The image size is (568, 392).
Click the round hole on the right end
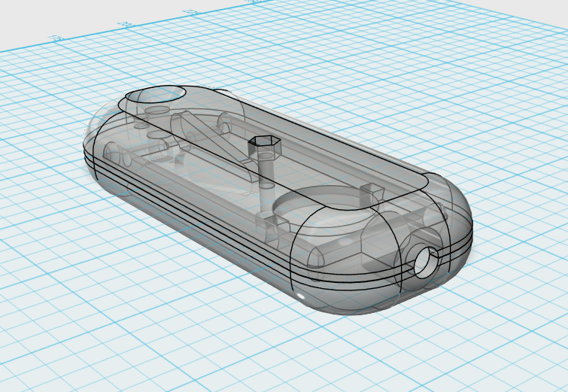coord(426,261)
